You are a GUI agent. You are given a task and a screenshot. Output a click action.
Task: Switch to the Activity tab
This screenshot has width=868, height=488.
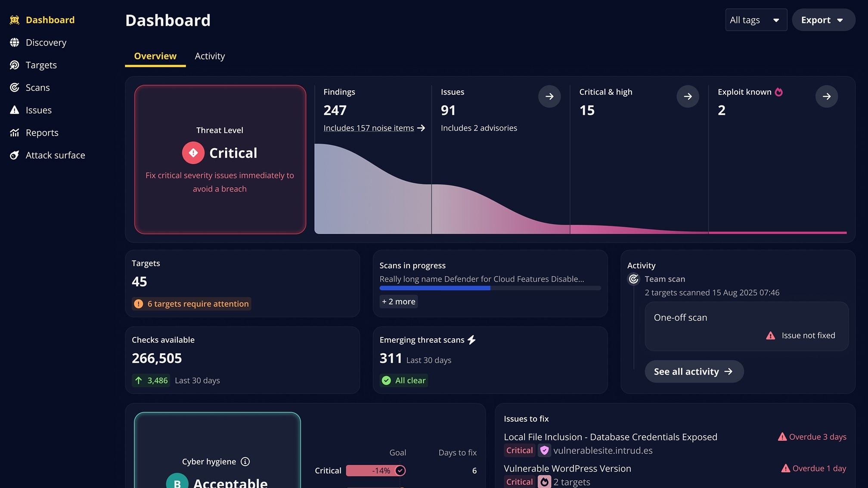tap(210, 56)
